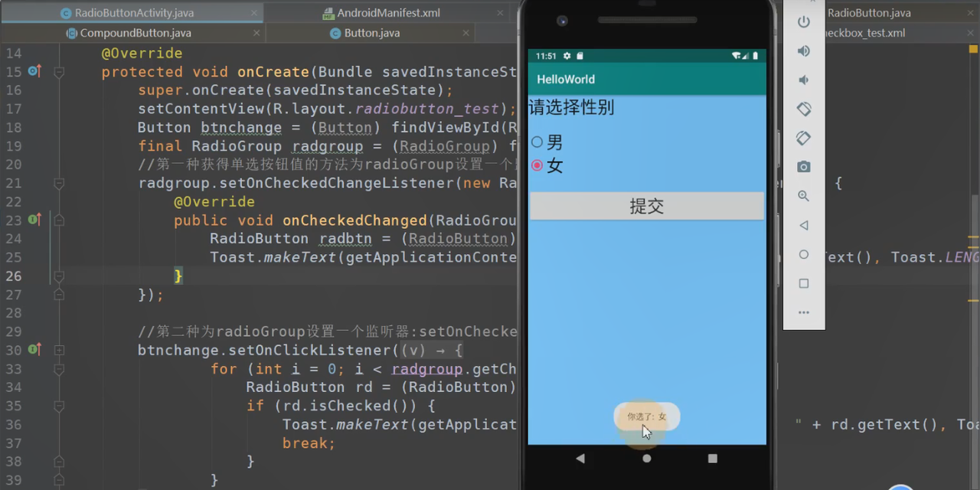
Task: Tap the emulator Home circle button
Action: [x=646, y=458]
